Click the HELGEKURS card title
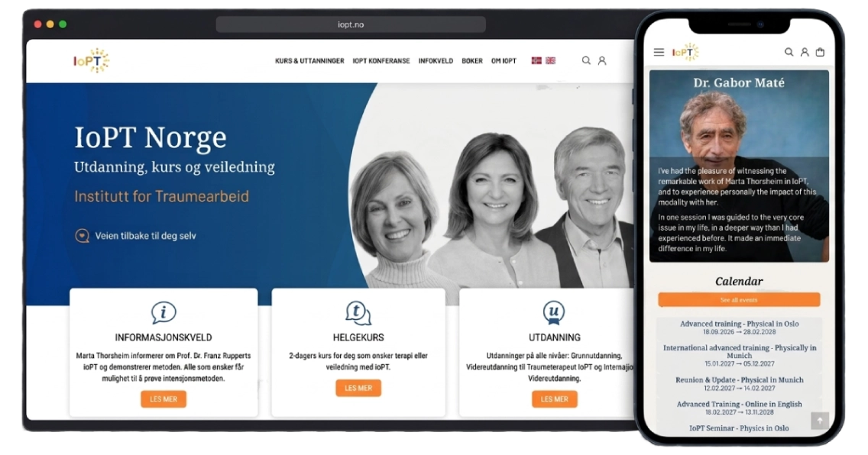The width and height of the screenshot is (868, 455). 358,337
